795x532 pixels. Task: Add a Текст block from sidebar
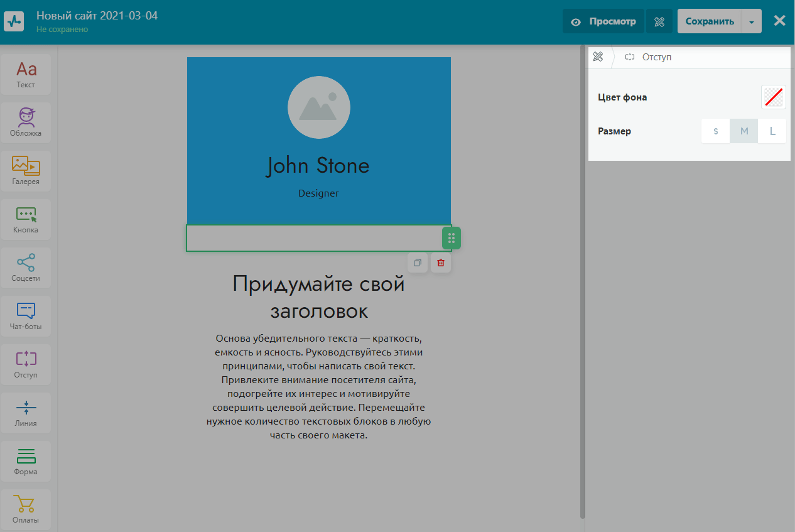coord(26,74)
